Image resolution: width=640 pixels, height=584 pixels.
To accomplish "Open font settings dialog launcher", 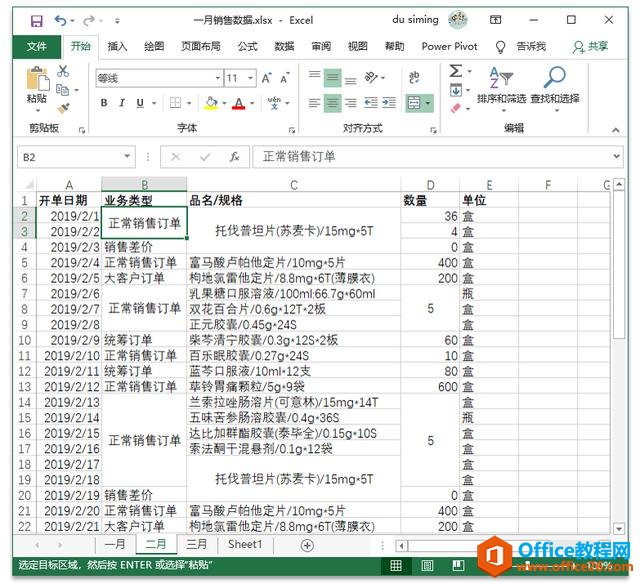I will coord(292,130).
